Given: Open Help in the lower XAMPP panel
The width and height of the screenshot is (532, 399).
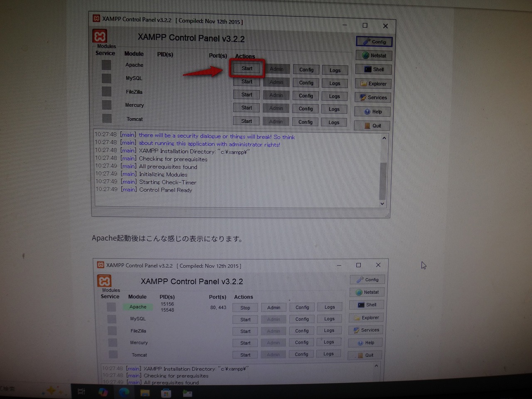Looking at the screenshot, I should (x=365, y=343).
